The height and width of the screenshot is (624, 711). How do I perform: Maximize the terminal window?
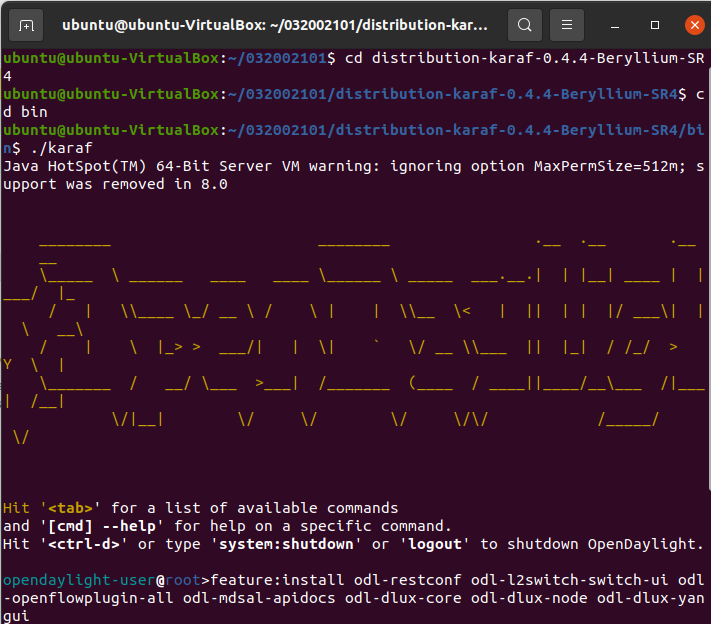pyautogui.click(x=655, y=25)
